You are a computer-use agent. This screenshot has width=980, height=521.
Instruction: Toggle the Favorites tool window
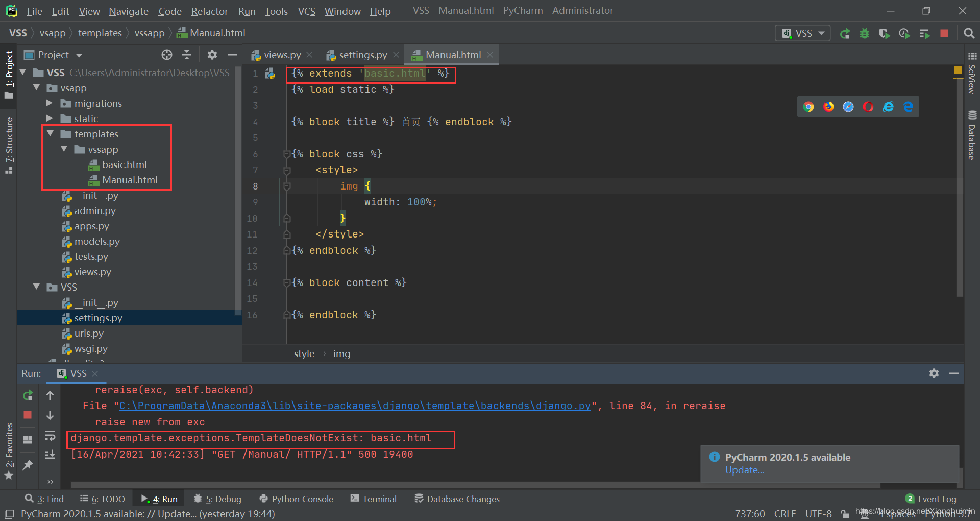[x=9, y=451]
